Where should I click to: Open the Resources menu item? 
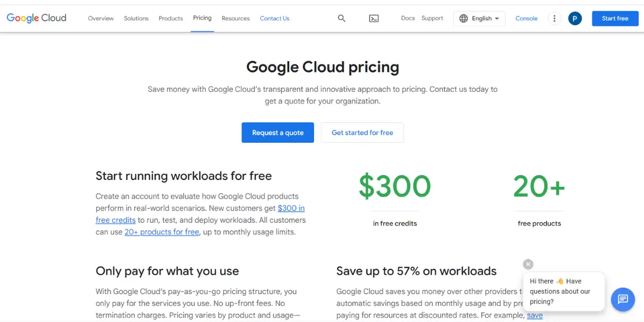coord(236,18)
